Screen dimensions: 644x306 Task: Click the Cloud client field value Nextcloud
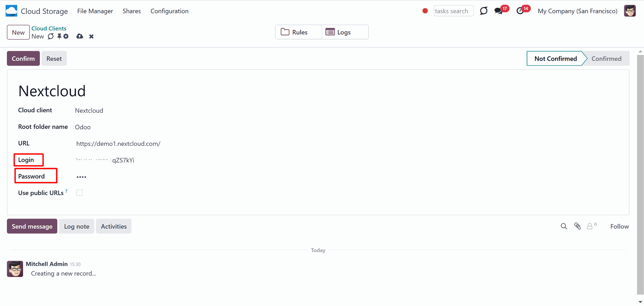pos(89,111)
